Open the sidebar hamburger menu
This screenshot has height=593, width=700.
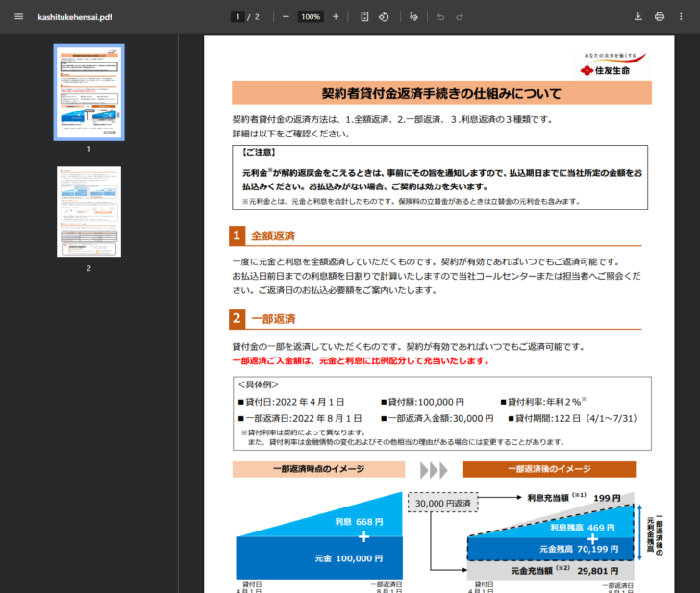(x=19, y=17)
